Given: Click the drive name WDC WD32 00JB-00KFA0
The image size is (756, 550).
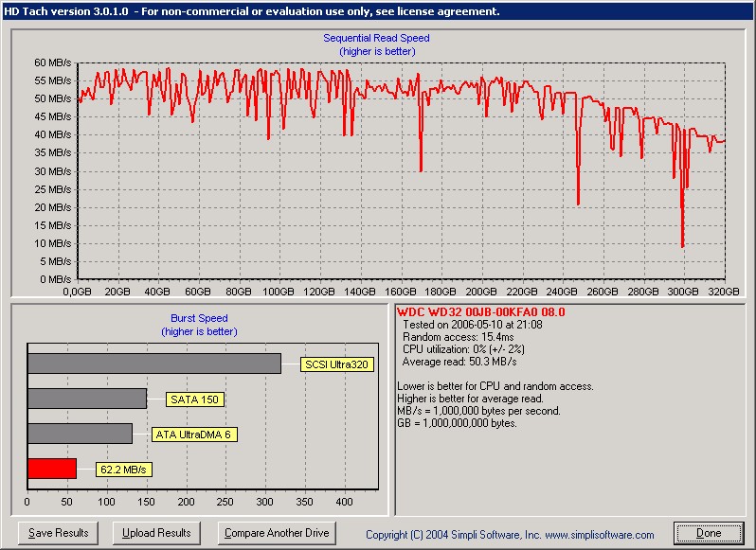Looking at the screenshot, I should [x=480, y=312].
